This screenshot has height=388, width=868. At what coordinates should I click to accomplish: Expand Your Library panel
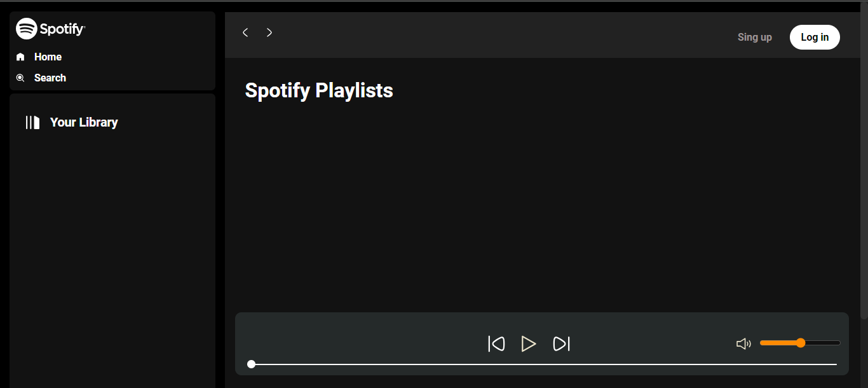(83, 122)
